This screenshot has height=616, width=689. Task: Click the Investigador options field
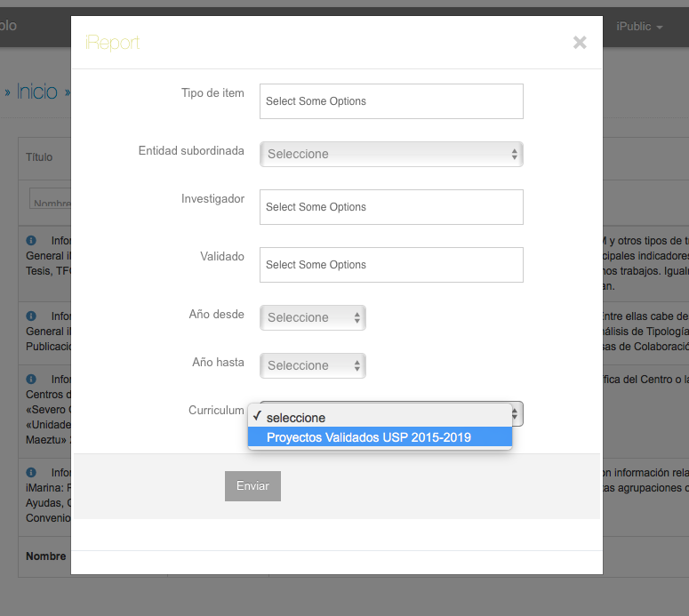[391, 207]
